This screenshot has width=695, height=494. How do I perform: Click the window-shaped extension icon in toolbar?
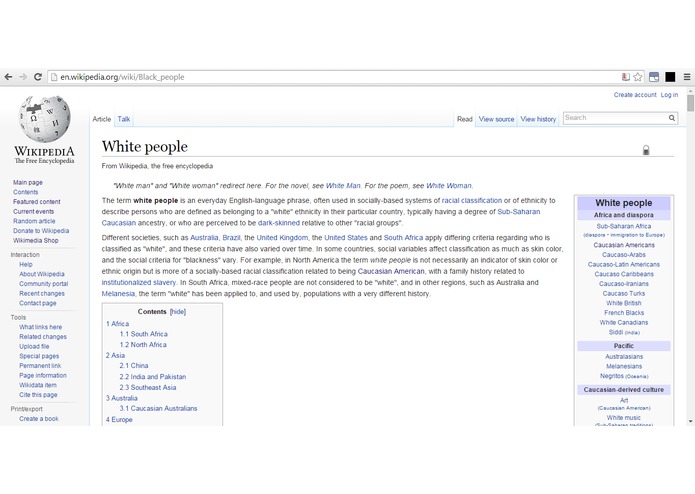point(654,77)
